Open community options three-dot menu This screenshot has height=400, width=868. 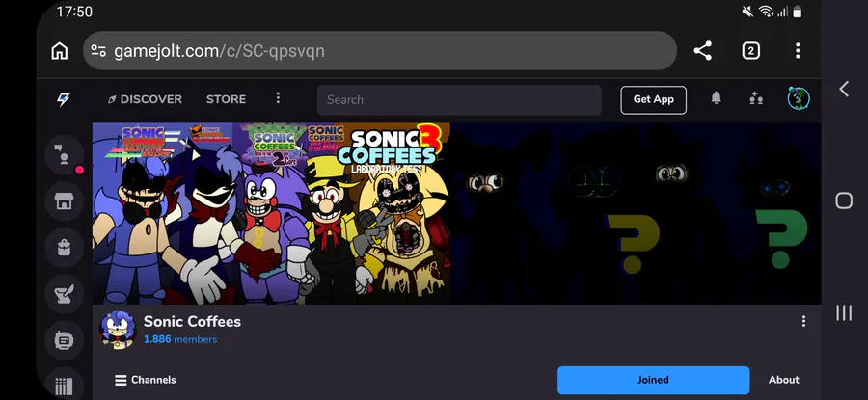click(803, 321)
